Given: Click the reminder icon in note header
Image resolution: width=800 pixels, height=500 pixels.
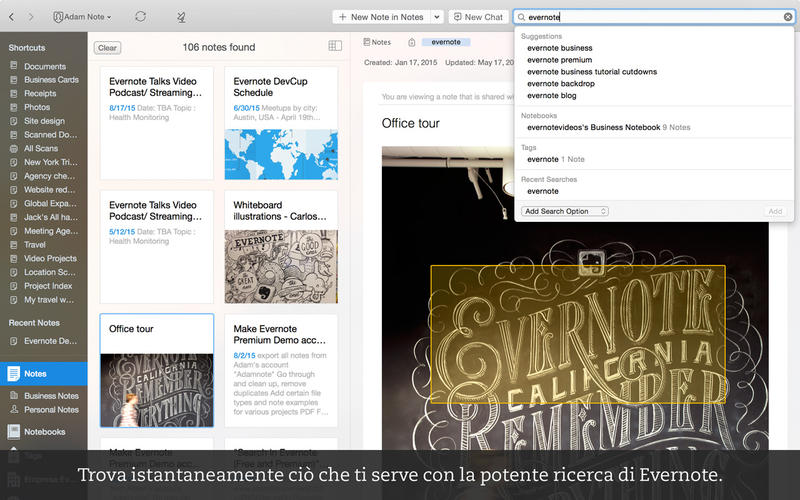Looking at the screenshot, I should coord(412,42).
